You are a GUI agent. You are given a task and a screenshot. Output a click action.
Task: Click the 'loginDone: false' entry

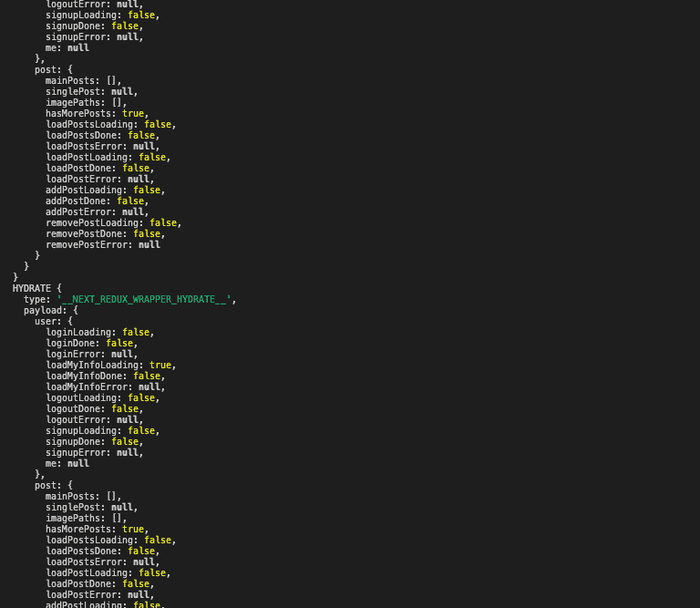click(x=91, y=344)
